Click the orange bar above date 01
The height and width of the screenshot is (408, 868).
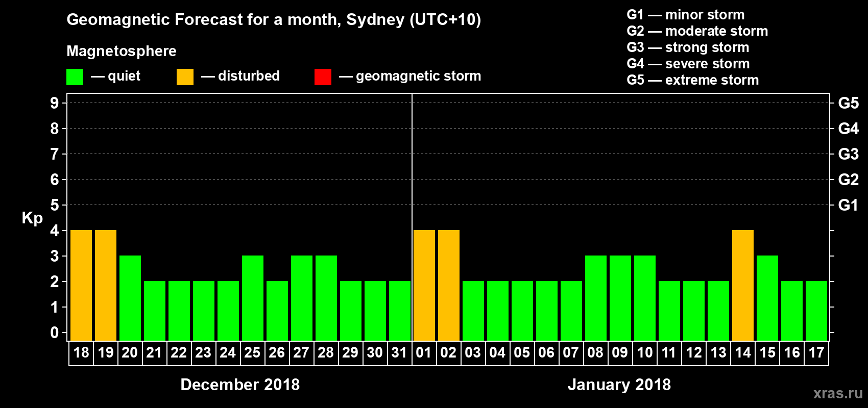pyautogui.click(x=424, y=286)
